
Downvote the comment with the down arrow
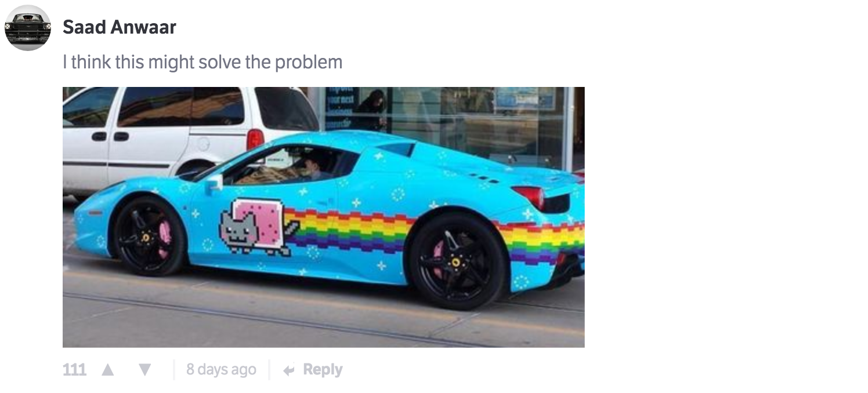pyautogui.click(x=145, y=370)
